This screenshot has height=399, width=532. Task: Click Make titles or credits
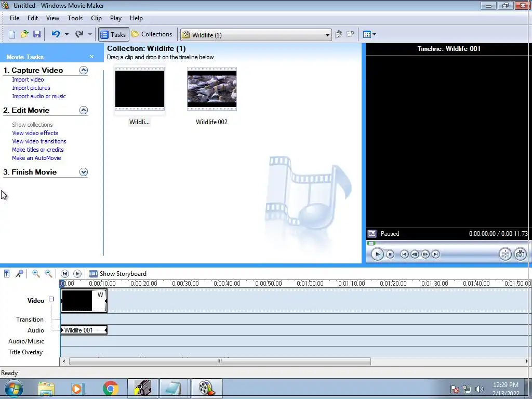pos(38,150)
